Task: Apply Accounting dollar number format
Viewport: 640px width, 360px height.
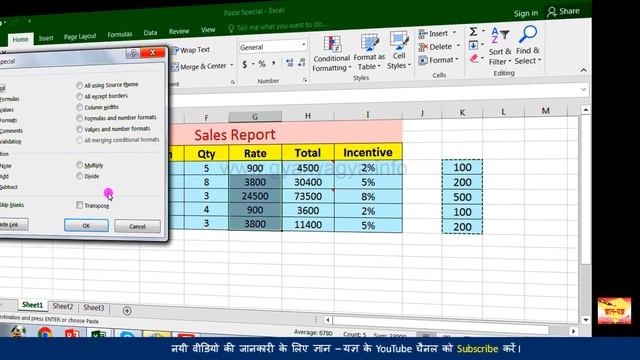Action: click(244, 64)
